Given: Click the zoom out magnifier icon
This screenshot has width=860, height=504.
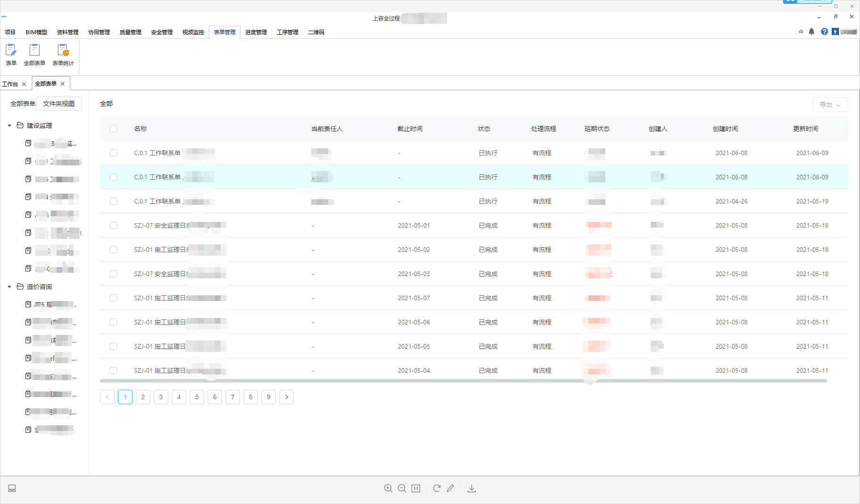Looking at the screenshot, I should click(402, 488).
